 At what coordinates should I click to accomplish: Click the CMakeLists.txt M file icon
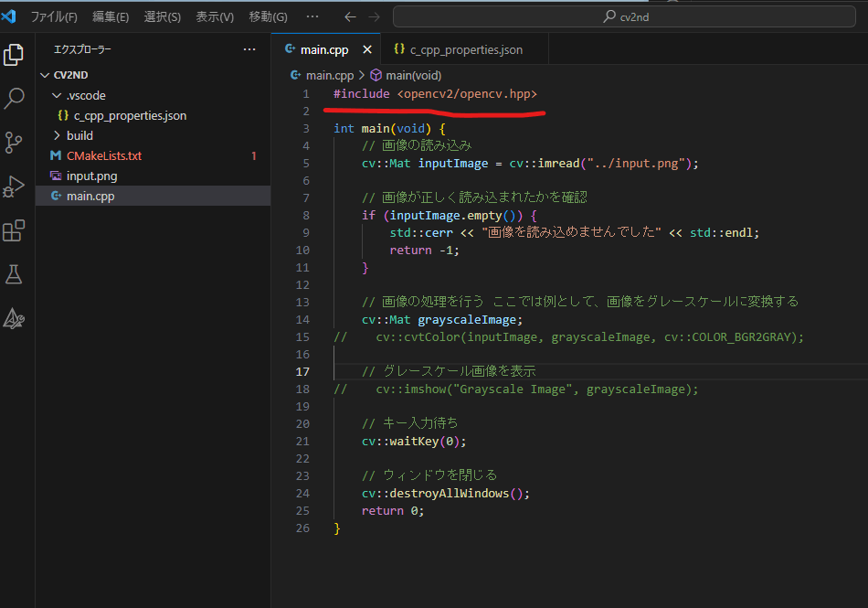[56, 155]
